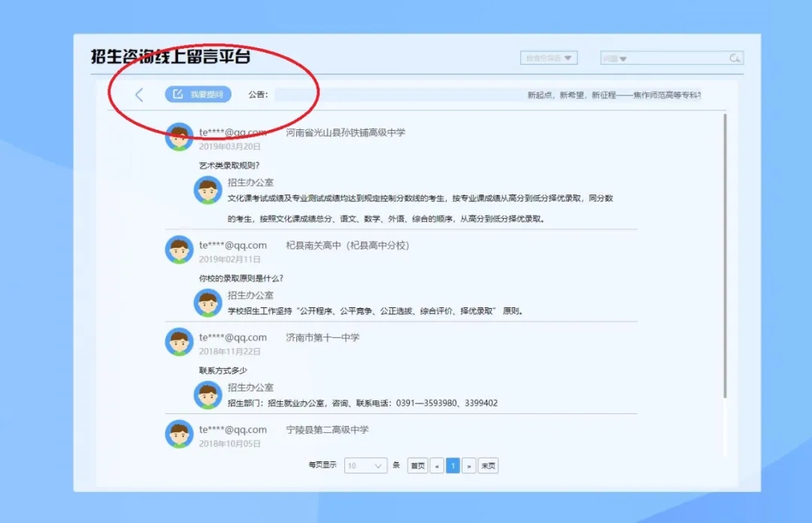Viewport: 812px width, 523px height.
Task: Click user avatar beside 济南市第十一中学
Action: pos(179,342)
